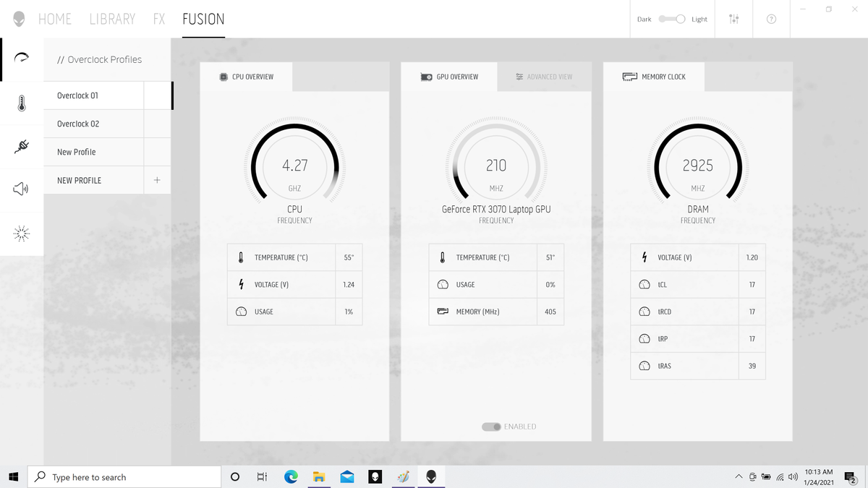Click the Wi-Fi icon in system tray
This screenshot has height=488, width=868.
pos(780,477)
